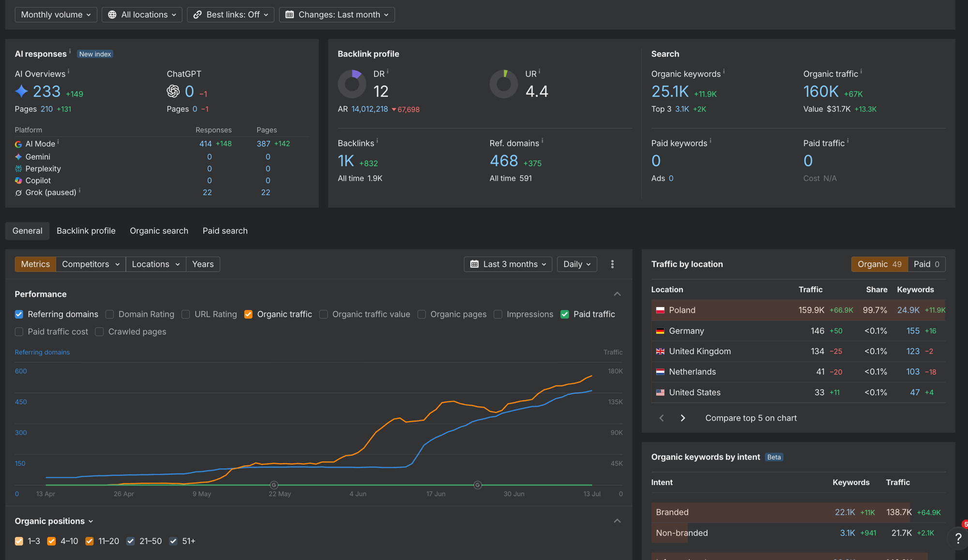Toggle the 1–3 organic positions checkbox
968x560 pixels.
(x=19, y=541)
